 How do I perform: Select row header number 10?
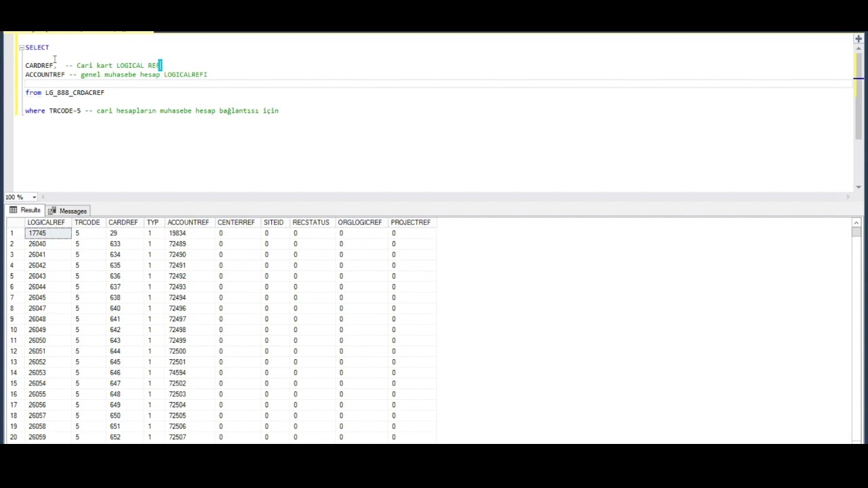click(14, 330)
